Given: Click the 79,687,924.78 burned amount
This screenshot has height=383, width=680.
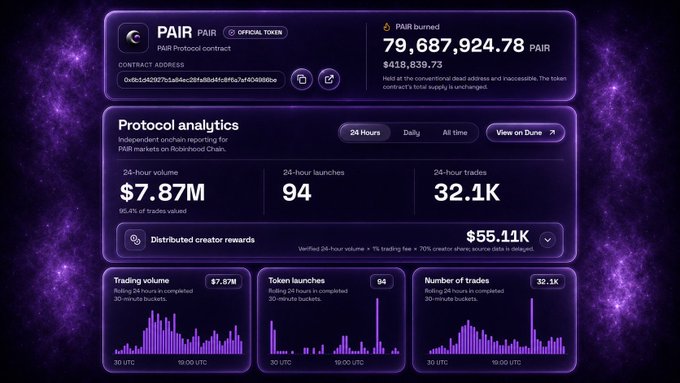Looking at the screenshot, I should pyautogui.click(x=454, y=46).
